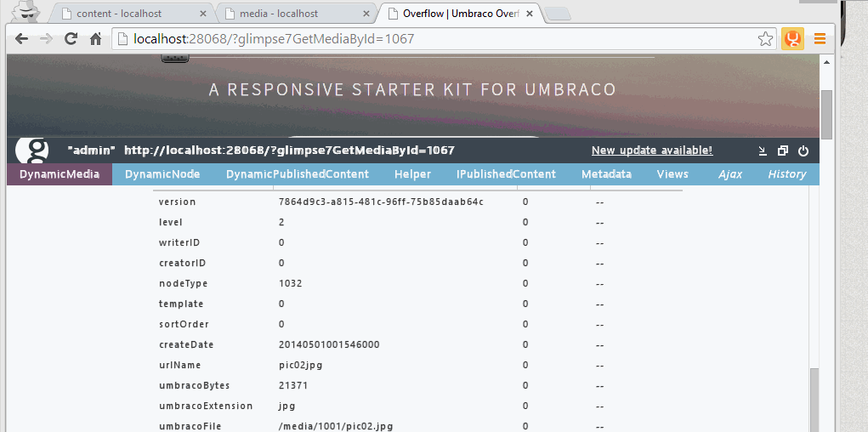Click the 'level' property name

click(171, 222)
